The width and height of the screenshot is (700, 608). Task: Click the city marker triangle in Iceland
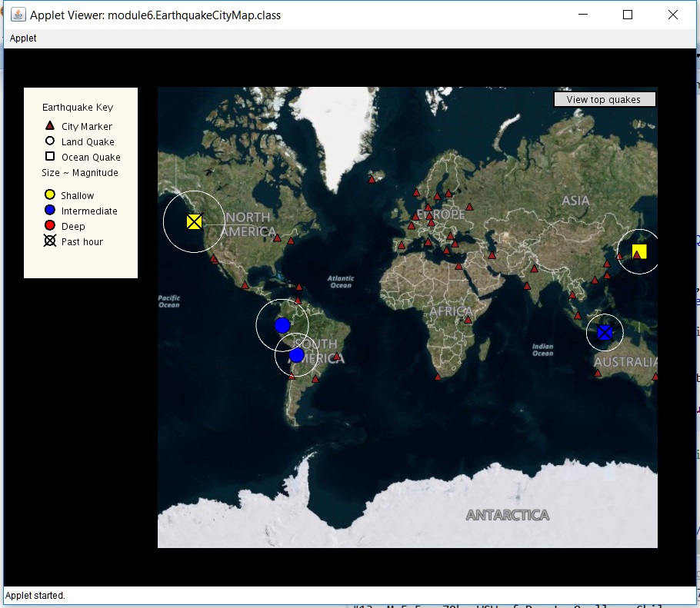[x=372, y=179]
